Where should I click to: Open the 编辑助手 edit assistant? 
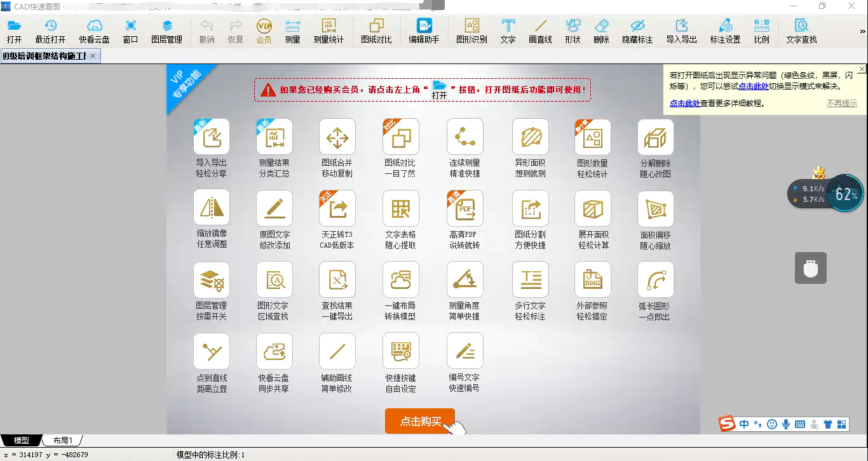(x=424, y=31)
